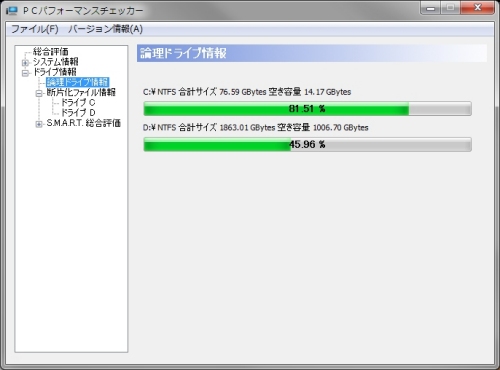Open the バージョン情報(A) menu

coord(105,29)
